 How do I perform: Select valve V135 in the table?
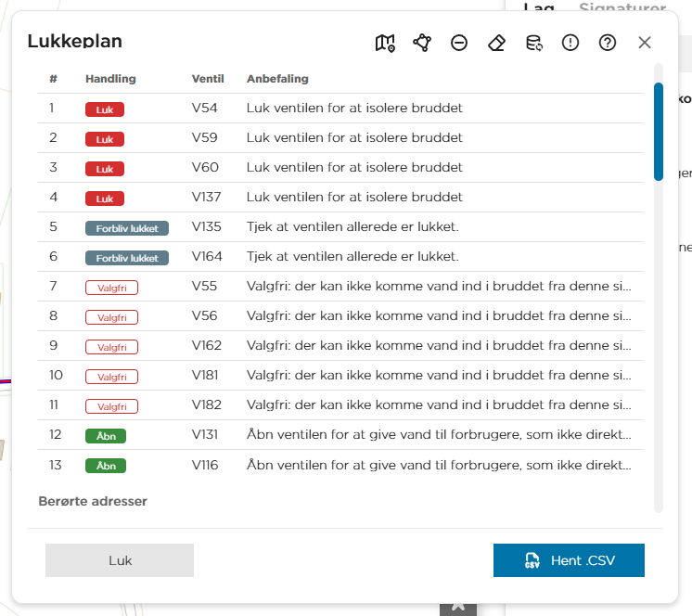[x=206, y=226]
